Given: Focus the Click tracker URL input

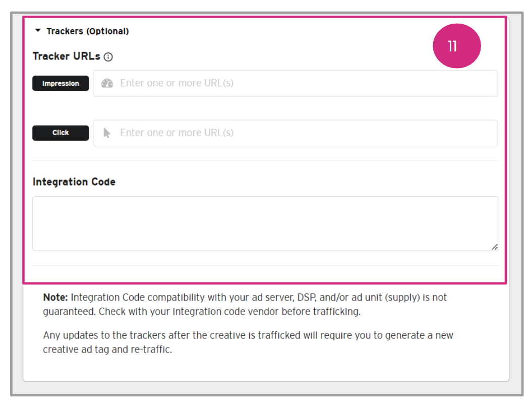Looking at the screenshot, I should click(x=303, y=133).
